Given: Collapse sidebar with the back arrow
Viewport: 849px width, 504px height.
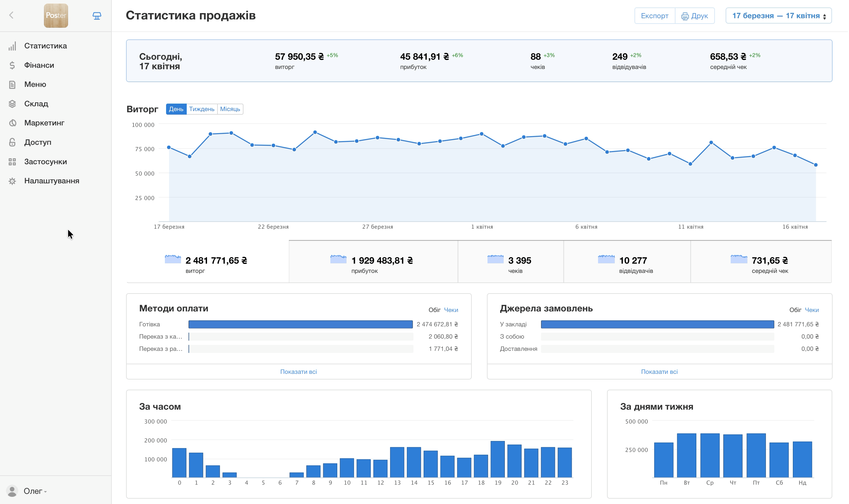Looking at the screenshot, I should click(x=11, y=15).
